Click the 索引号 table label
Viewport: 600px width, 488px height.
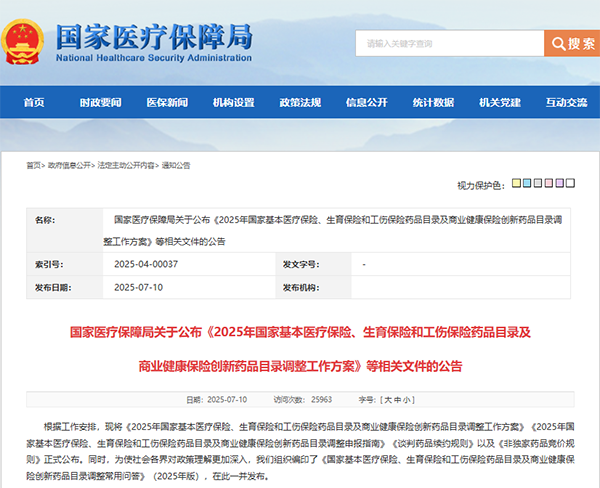coord(49,264)
